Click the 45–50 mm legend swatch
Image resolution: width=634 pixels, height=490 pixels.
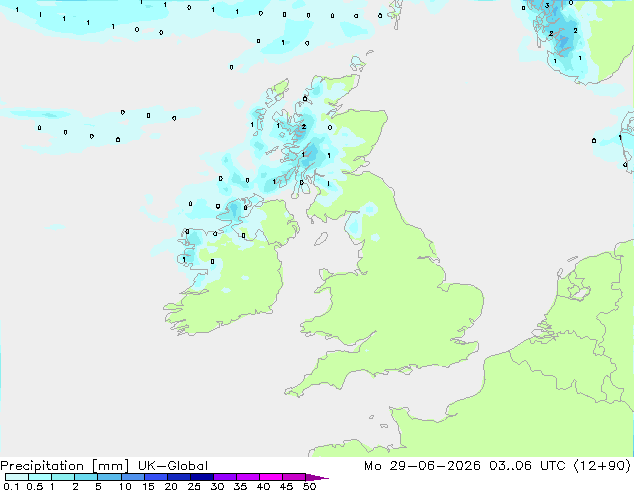(x=294, y=477)
